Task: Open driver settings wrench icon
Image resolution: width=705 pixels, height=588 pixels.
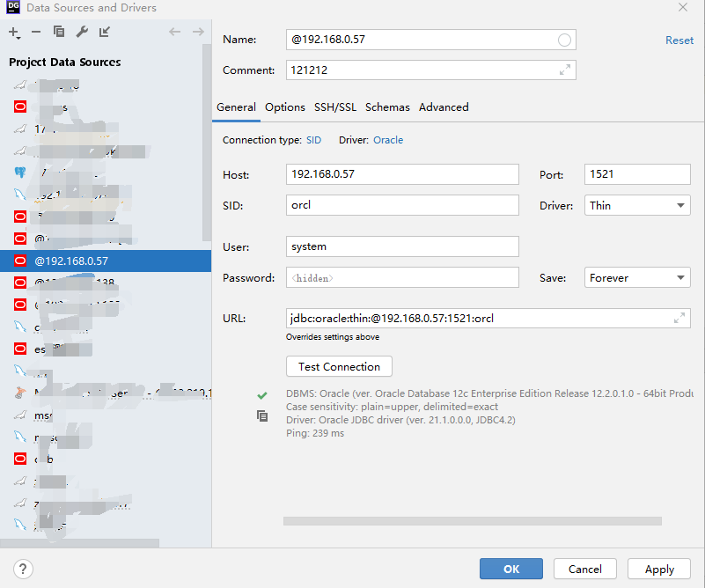Action: 82,32
